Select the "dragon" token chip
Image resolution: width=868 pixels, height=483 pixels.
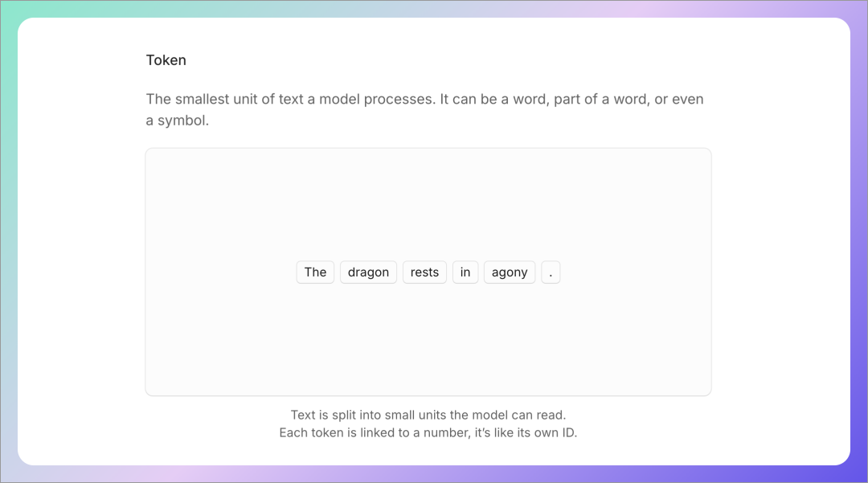click(368, 272)
